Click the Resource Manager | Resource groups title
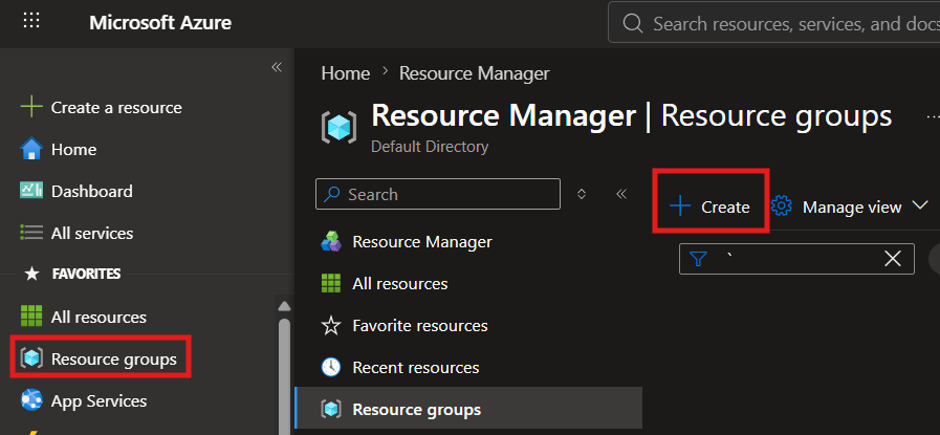Screen dimensions: 940x435 coord(632,116)
